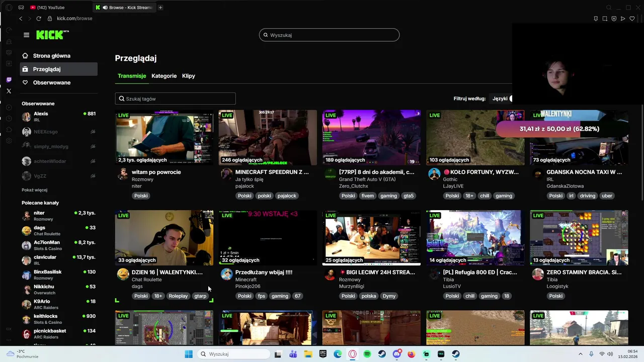
Task: Open Opera sidebar settings gear
Action: point(9,141)
